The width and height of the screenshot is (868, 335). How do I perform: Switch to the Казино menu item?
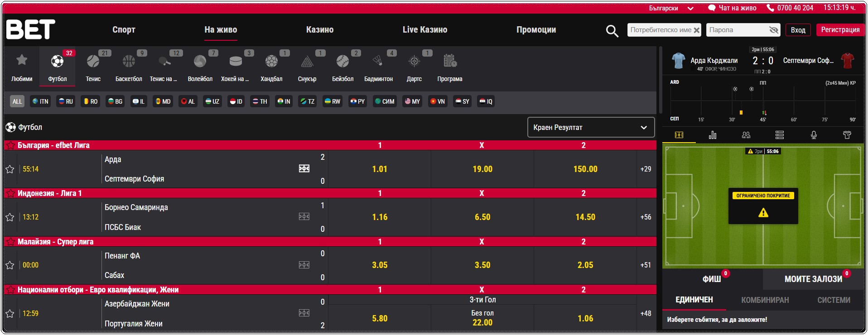click(319, 30)
